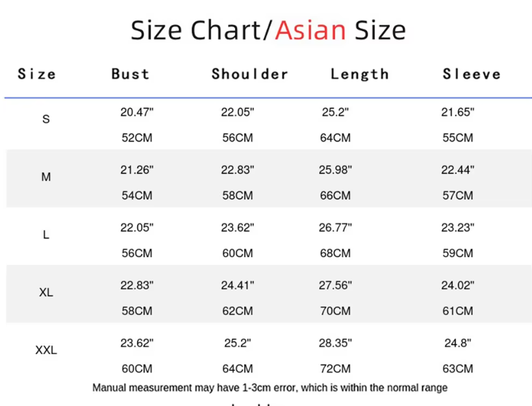The height and width of the screenshot is (406, 532).
Task: Click the 20.47" bust value for S
Action: pyautogui.click(x=137, y=112)
